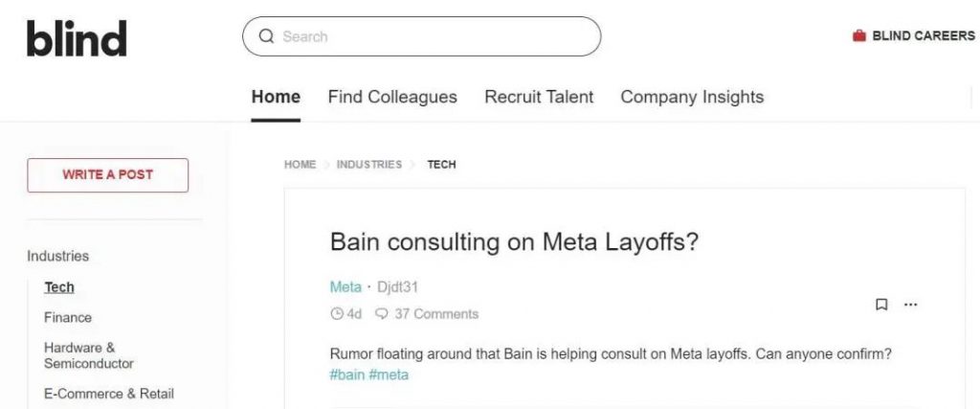The height and width of the screenshot is (409, 980).
Task: Click the #bain hashtag
Action: (x=347, y=375)
